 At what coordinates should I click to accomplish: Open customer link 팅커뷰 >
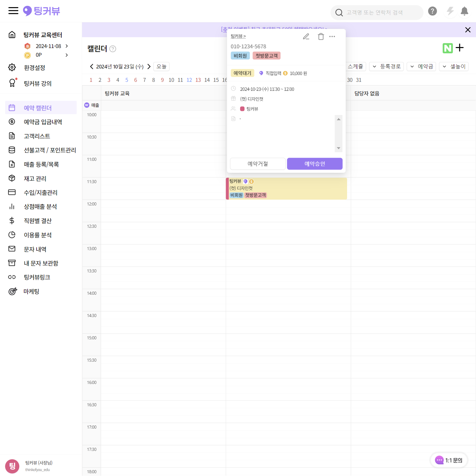(238, 36)
